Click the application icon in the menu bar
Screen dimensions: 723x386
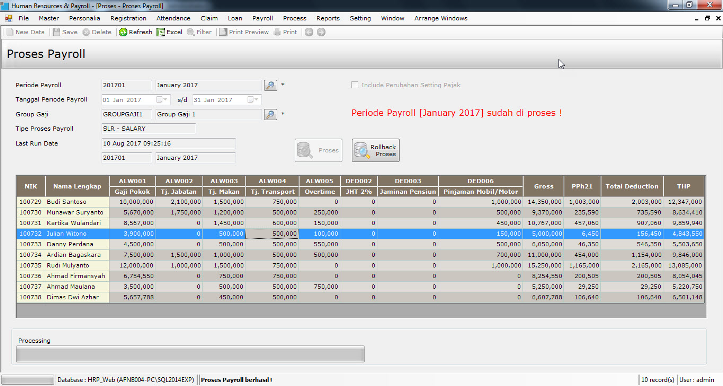(8, 18)
